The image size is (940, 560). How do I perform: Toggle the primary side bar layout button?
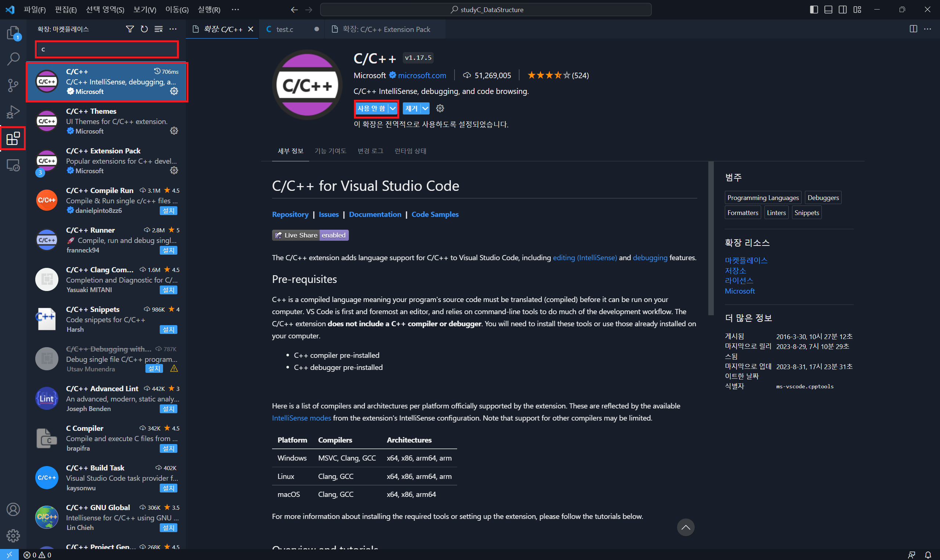tap(814, 10)
